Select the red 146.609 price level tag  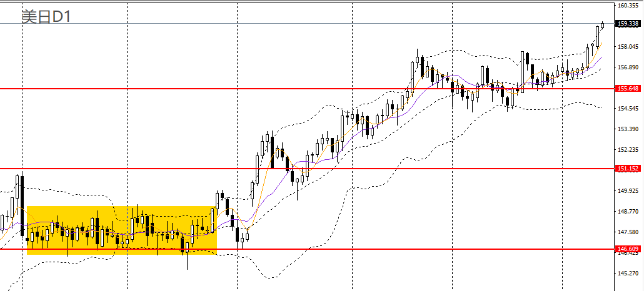click(628, 249)
